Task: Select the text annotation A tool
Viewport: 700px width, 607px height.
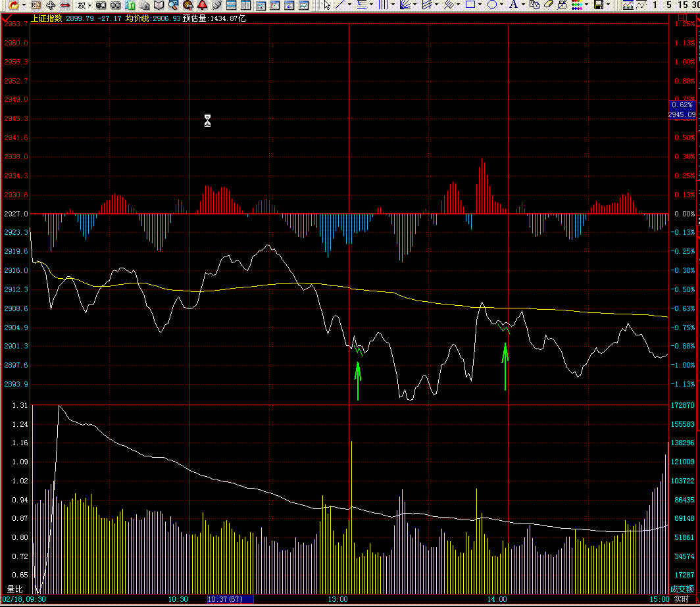Action: (513, 5)
